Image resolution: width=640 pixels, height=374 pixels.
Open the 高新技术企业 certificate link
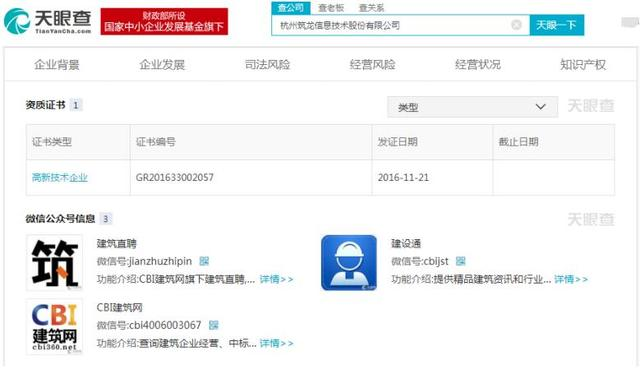click(60, 177)
